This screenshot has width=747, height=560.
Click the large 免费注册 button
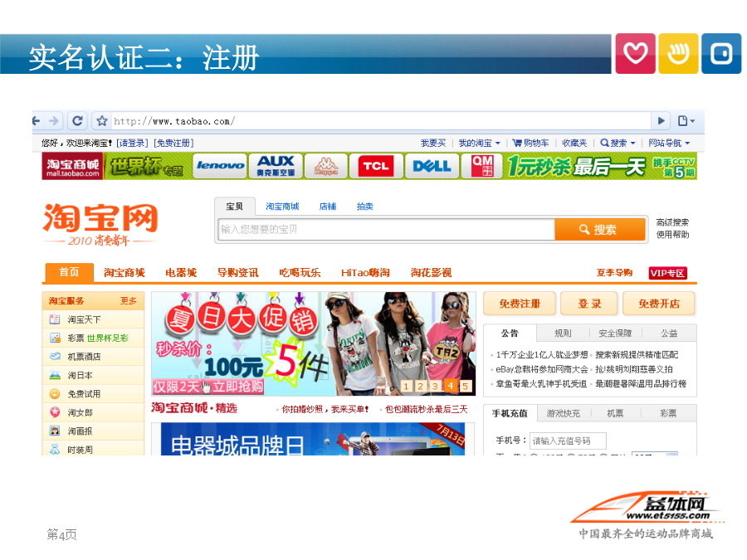[x=520, y=304]
